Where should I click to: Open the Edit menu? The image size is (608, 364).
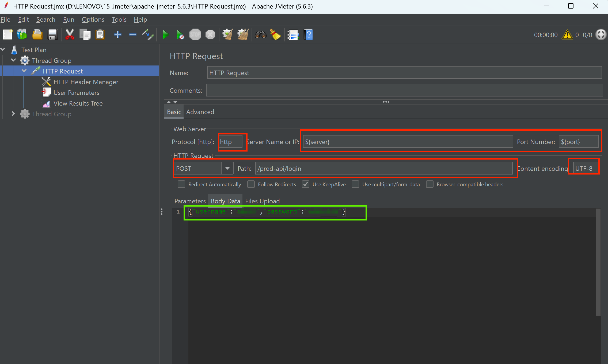[x=24, y=20]
